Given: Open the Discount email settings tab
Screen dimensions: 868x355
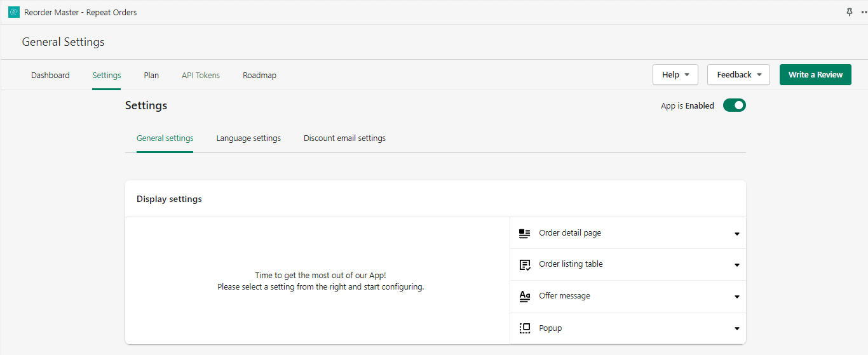Looking at the screenshot, I should point(344,138).
